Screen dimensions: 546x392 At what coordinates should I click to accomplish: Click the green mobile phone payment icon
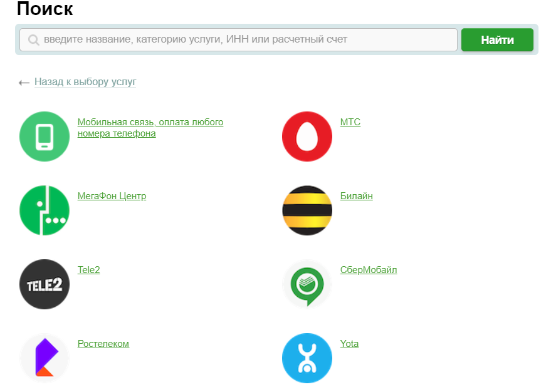pyautogui.click(x=45, y=137)
